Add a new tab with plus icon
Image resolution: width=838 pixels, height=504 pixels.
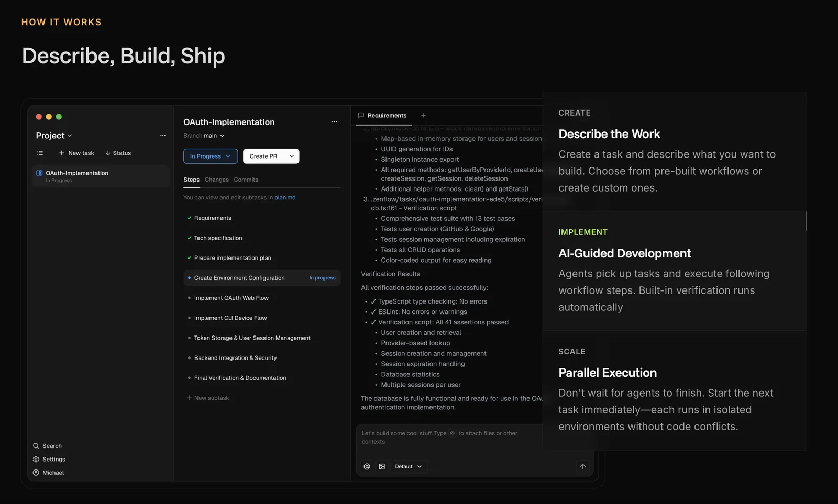pyautogui.click(x=423, y=116)
